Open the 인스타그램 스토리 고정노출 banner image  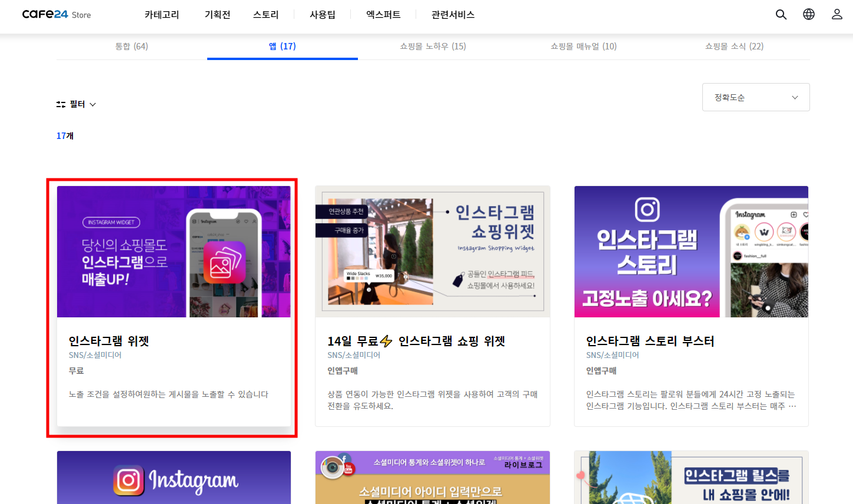click(691, 252)
